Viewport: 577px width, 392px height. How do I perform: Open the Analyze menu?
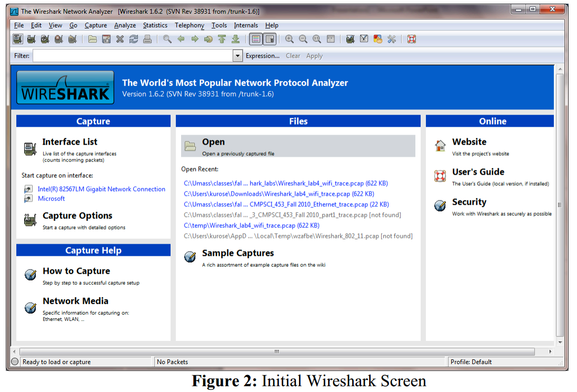125,25
